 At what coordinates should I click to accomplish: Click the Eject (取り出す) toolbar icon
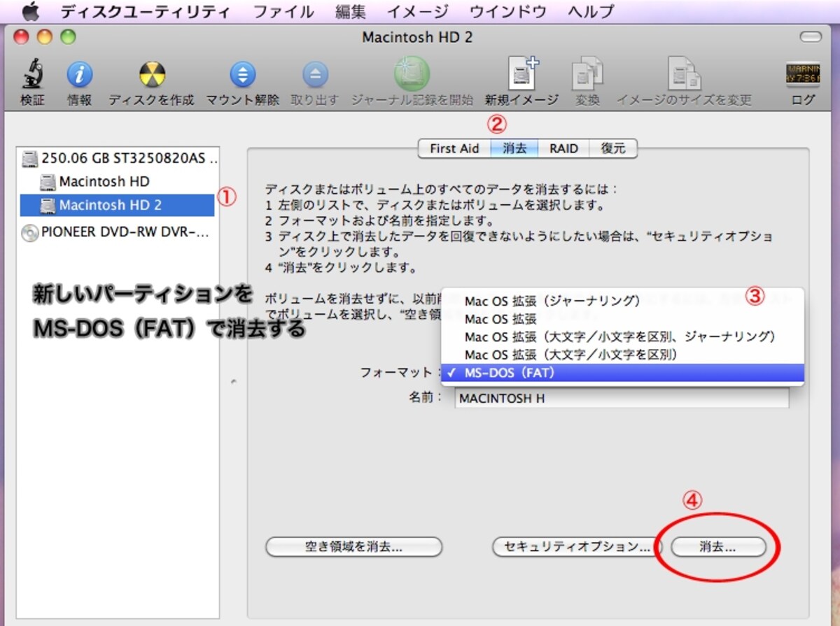tap(315, 75)
